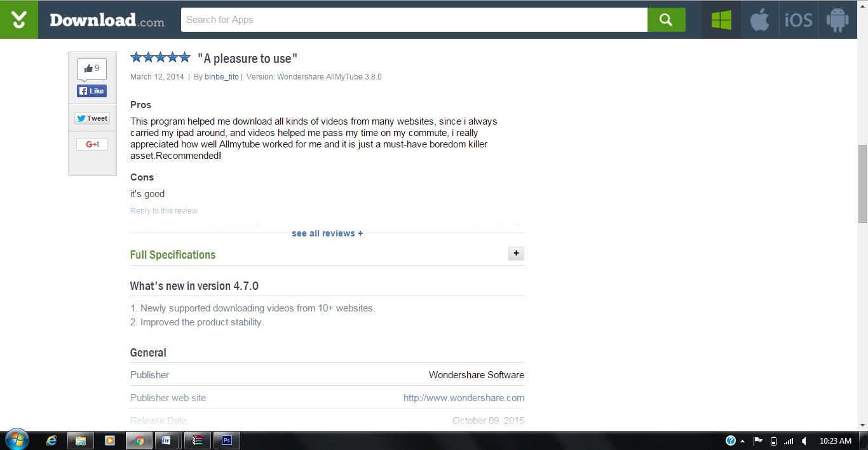868x450 pixels.
Task: Focus the Search for Apps field
Action: pos(414,20)
